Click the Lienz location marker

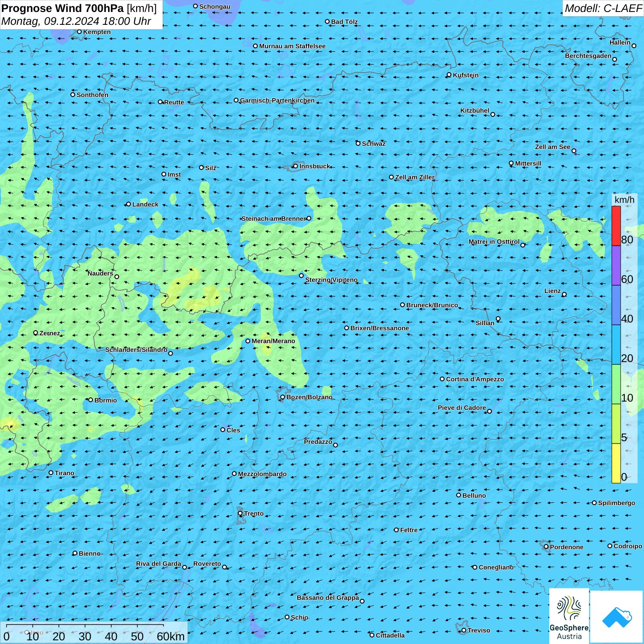pos(564,294)
